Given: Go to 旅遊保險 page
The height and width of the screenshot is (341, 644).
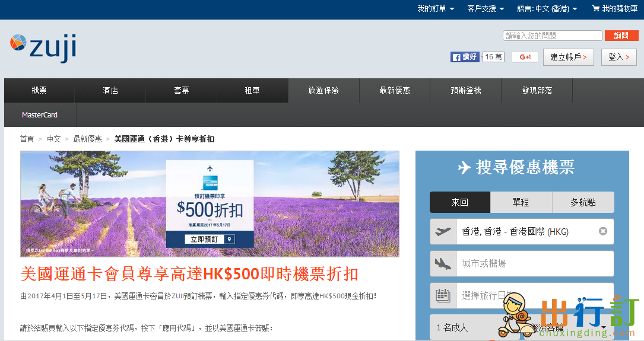Looking at the screenshot, I should [323, 90].
